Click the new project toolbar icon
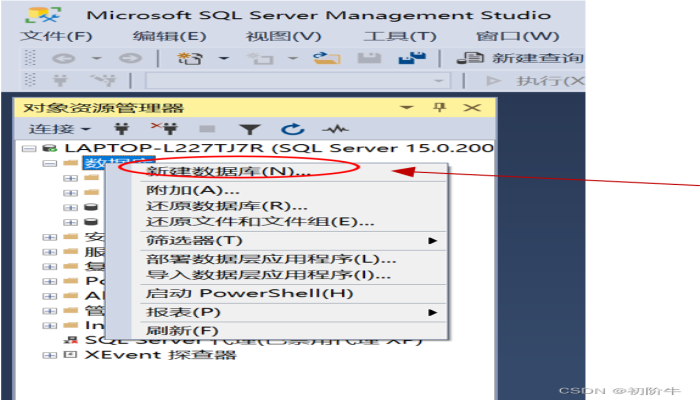Image resolution: width=700 pixels, height=400 pixels. coord(190,58)
